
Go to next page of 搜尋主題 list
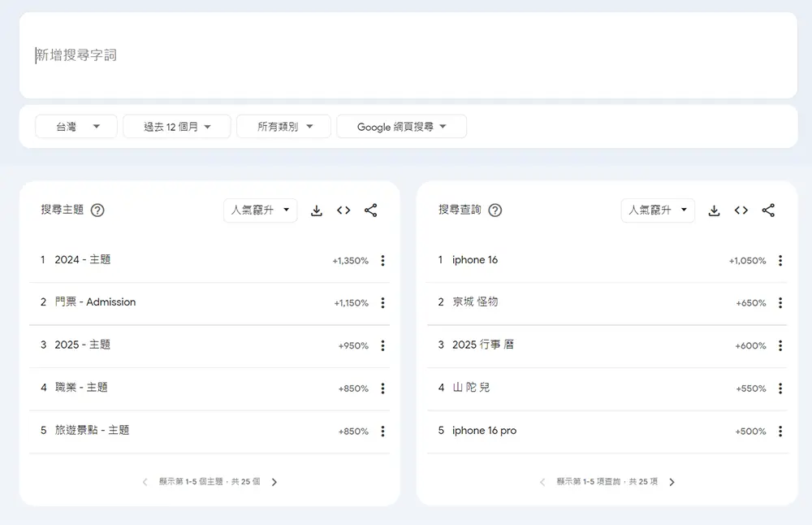coord(274,482)
